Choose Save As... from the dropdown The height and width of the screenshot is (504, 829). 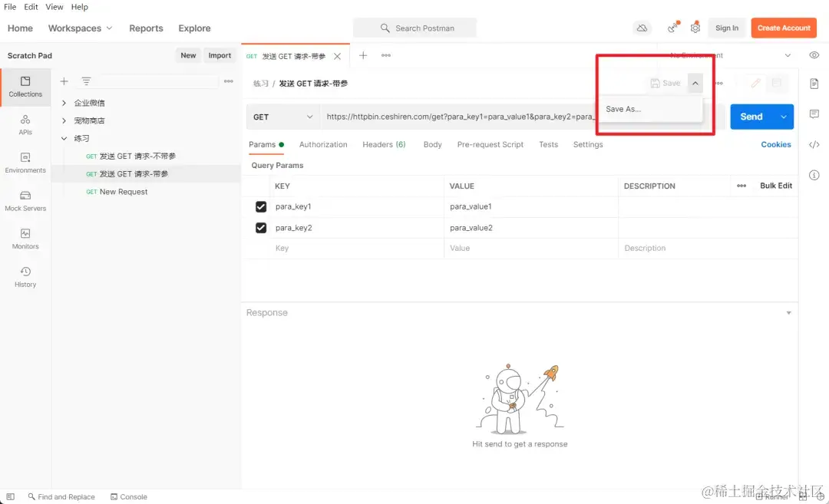pos(650,110)
